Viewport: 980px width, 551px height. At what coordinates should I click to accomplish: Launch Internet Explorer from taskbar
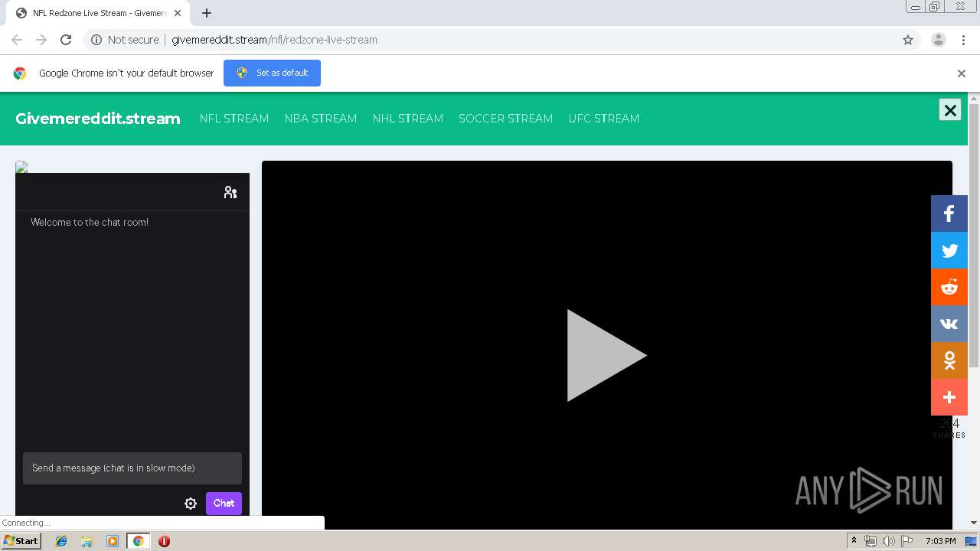[x=61, y=541]
